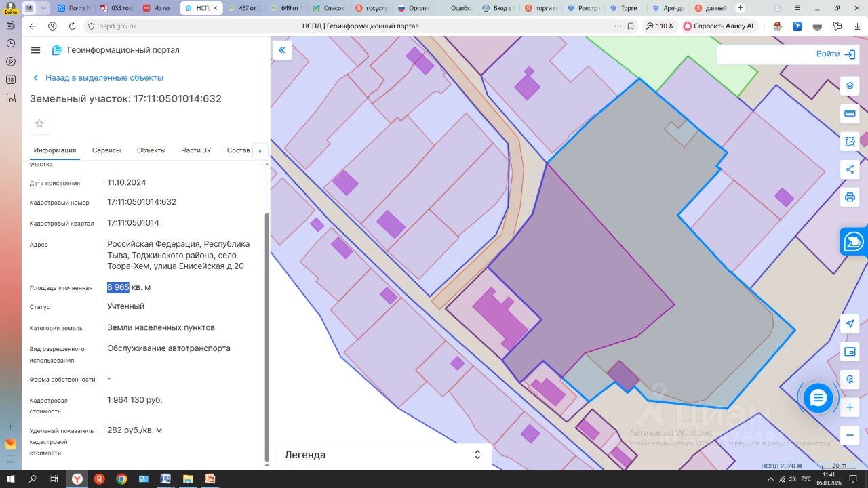Open the hamburger main menu
Image resolution: width=868 pixels, height=488 pixels.
[36, 50]
